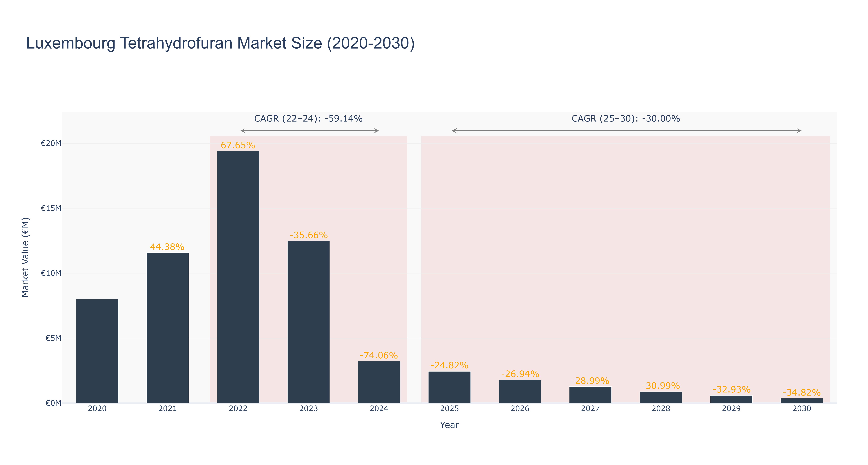Click the 2028 forecast bar
The image size is (868, 465).
(x=660, y=397)
